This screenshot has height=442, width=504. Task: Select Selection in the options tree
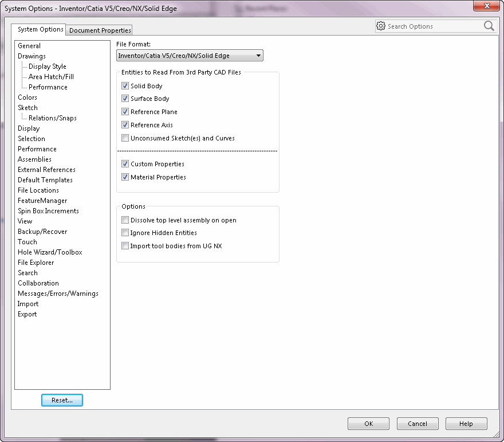pos(31,138)
